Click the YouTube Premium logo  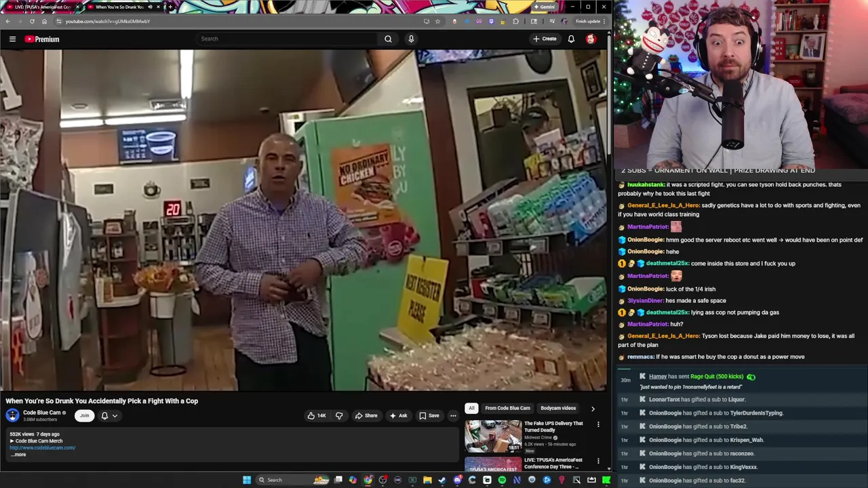[42, 39]
